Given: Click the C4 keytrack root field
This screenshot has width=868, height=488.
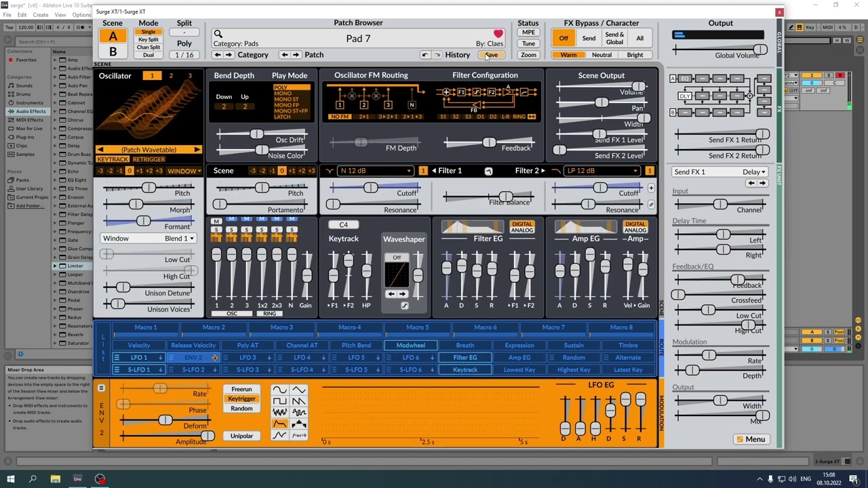Looking at the screenshot, I should (x=344, y=225).
